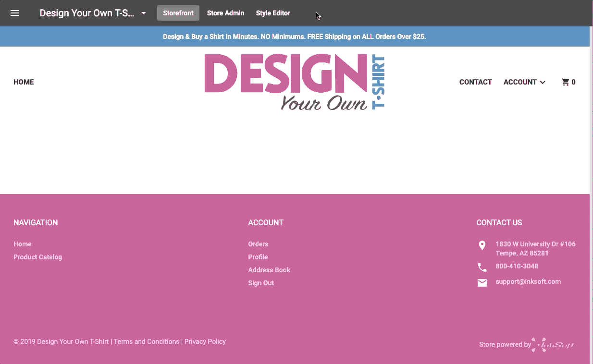The width and height of the screenshot is (593, 364).
Task: Click the location pin icon under Contact Us
Action: pos(482,245)
